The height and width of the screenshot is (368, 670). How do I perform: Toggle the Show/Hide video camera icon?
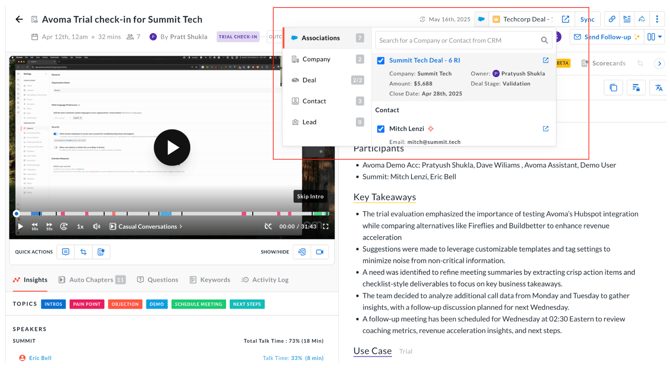(x=320, y=252)
